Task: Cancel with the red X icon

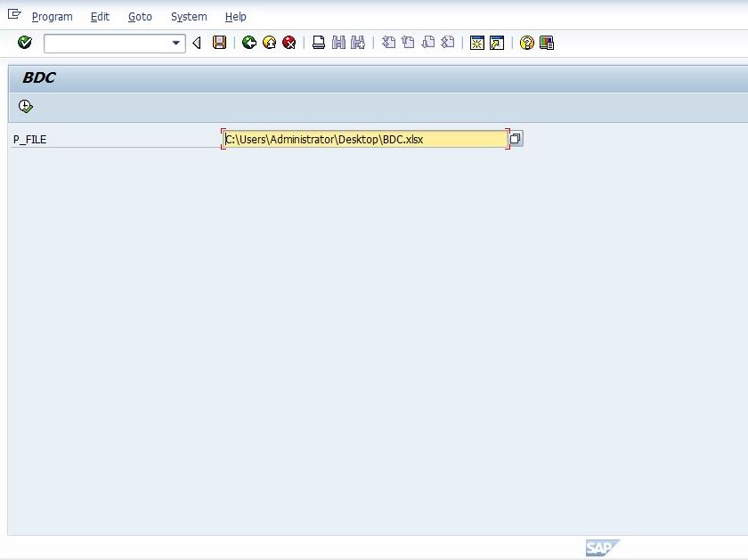Action: 289,42
